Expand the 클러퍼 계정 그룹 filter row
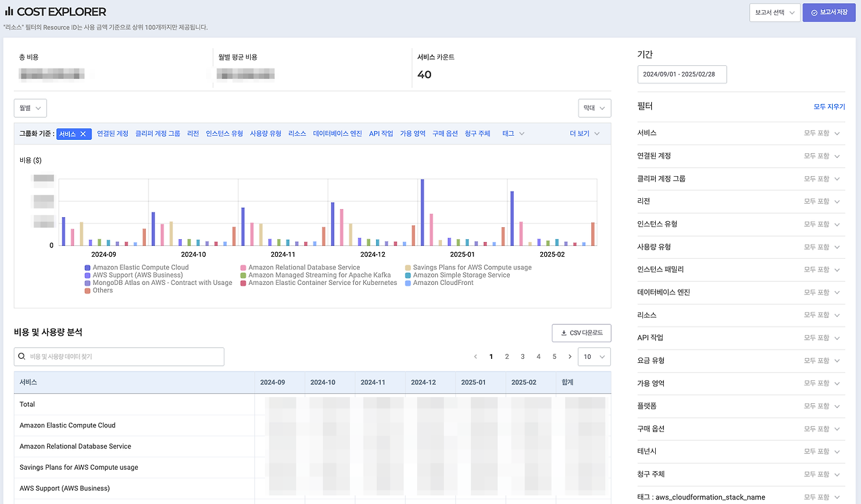Screen dimensions: 861x504 (x=741, y=179)
